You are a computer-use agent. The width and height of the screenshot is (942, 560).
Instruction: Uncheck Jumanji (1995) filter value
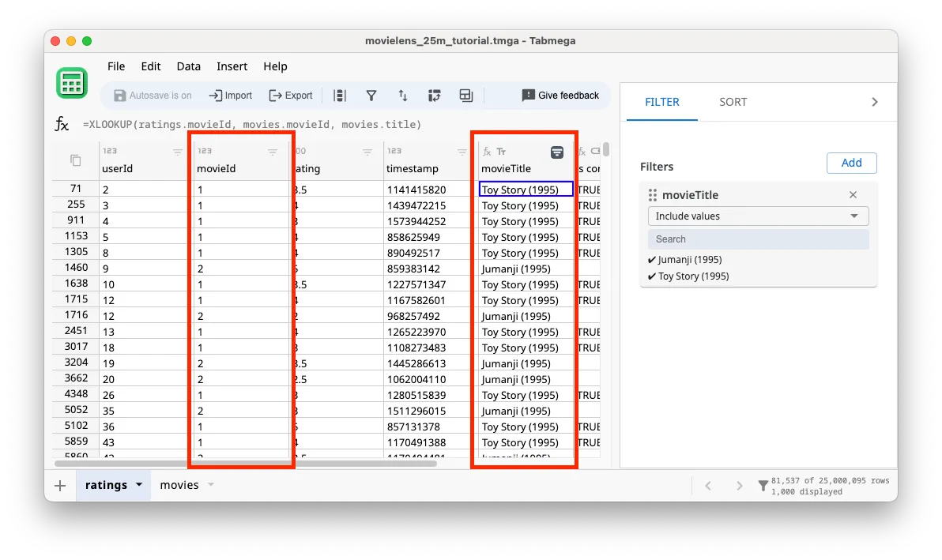[x=684, y=260]
